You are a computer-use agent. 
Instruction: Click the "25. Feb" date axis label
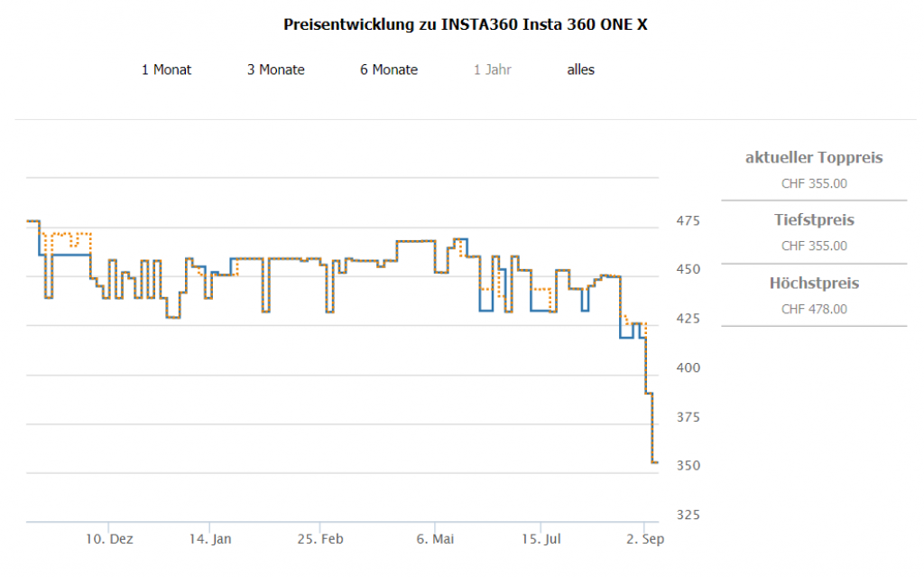(321, 539)
